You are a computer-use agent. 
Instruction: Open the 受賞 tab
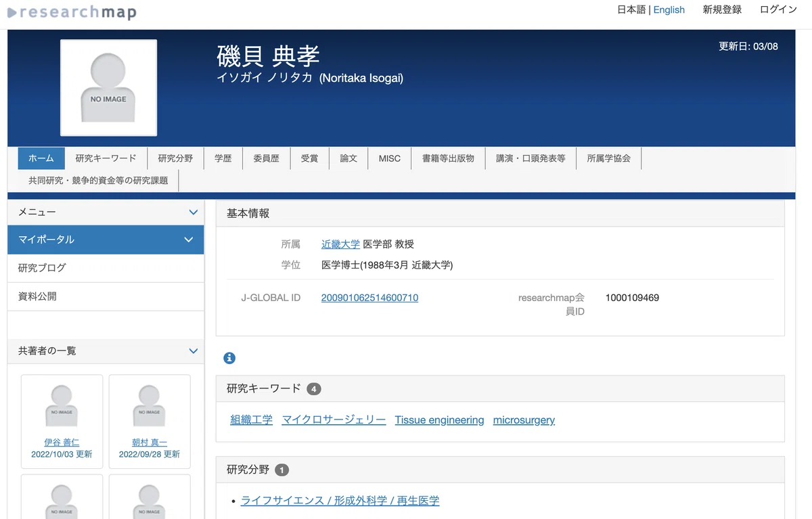click(x=310, y=158)
